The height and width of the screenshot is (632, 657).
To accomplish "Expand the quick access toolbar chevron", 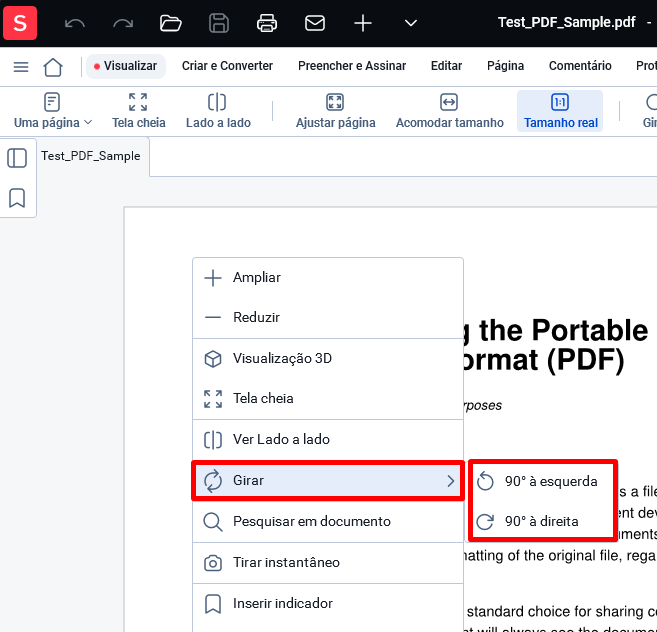I will 411,23.
